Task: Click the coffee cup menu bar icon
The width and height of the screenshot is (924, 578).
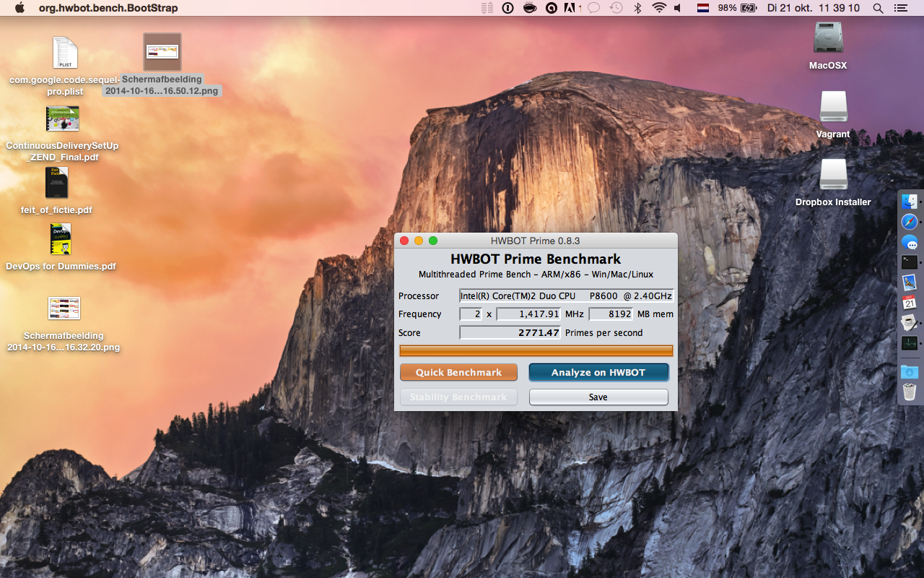Action: coord(529,8)
